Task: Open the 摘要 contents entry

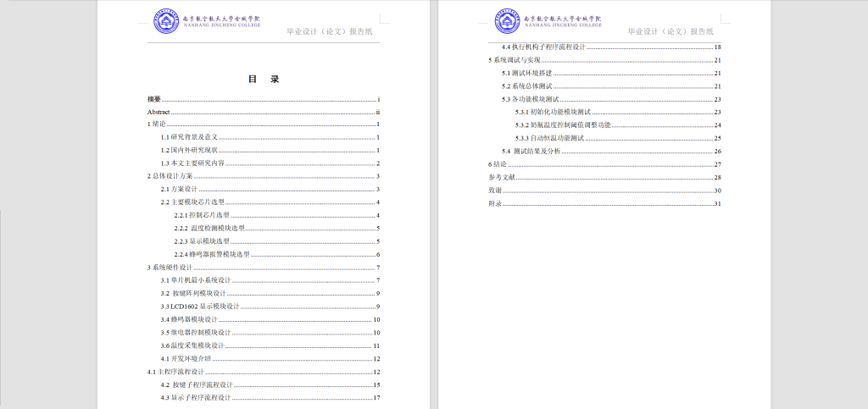Action: pos(264,99)
